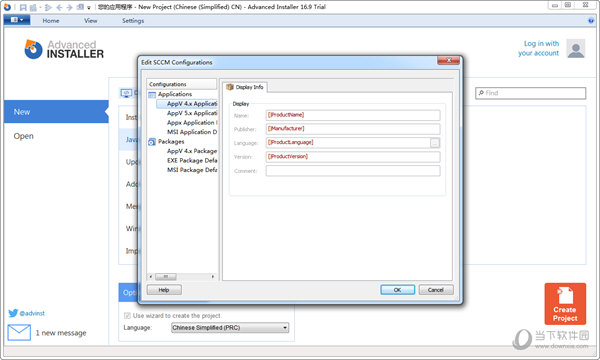Viewport: 600px width, 360px height.
Task: Select the Applications node in Configurations tree
Action: point(175,94)
